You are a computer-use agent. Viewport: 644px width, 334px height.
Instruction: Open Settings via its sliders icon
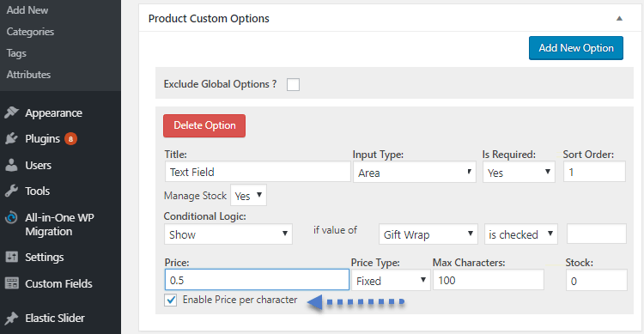tap(11, 258)
